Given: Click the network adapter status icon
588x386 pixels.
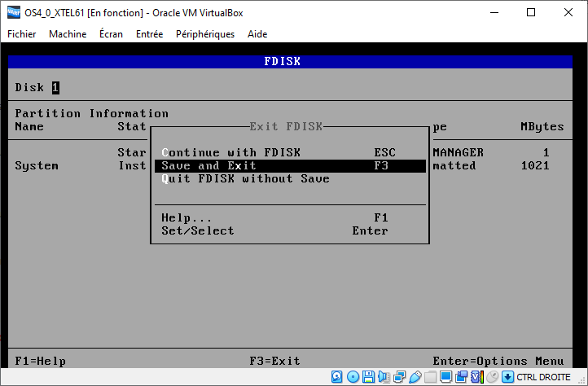Looking at the screenshot, I should click(x=399, y=377).
